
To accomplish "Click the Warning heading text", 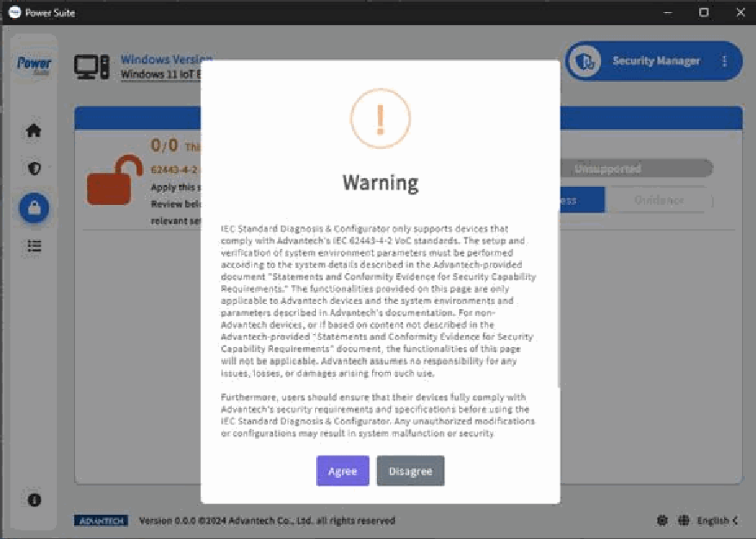I will (x=381, y=183).
